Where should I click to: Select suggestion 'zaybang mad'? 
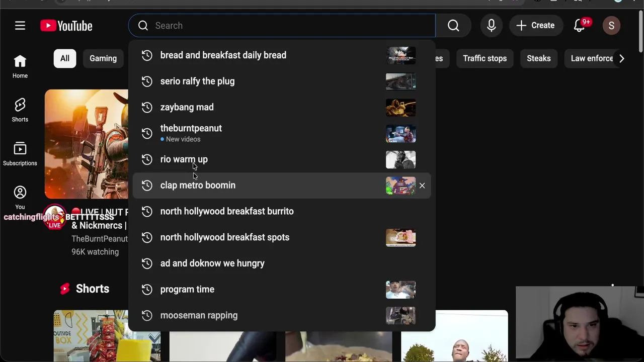pos(282,107)
